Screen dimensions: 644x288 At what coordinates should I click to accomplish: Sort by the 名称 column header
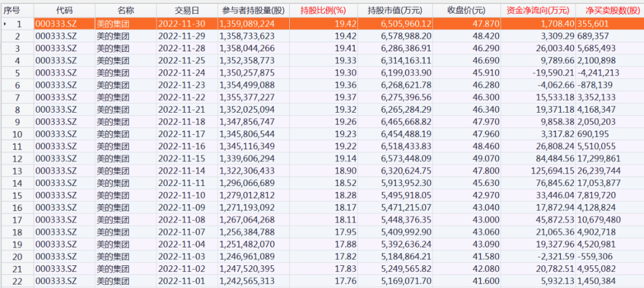point(126,10)
